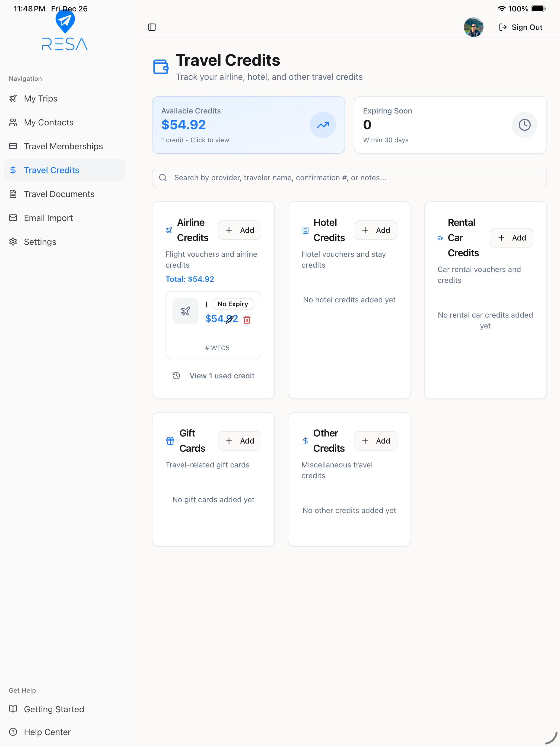Click the 'No hotel credits added yet' message
Image resolution: width=560 pixels, height=747 pixels.
click(x=349, y=300)
